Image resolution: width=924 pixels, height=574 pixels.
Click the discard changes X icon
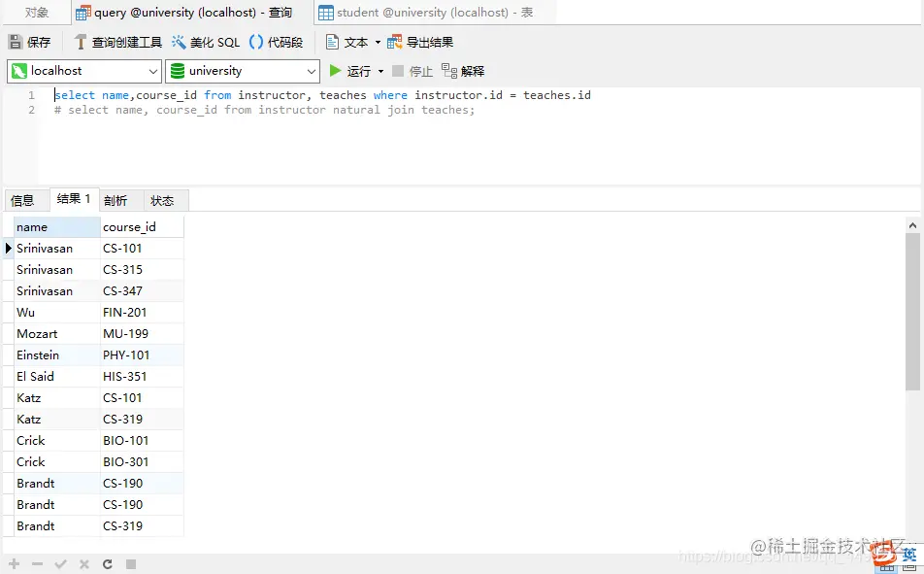84,564
